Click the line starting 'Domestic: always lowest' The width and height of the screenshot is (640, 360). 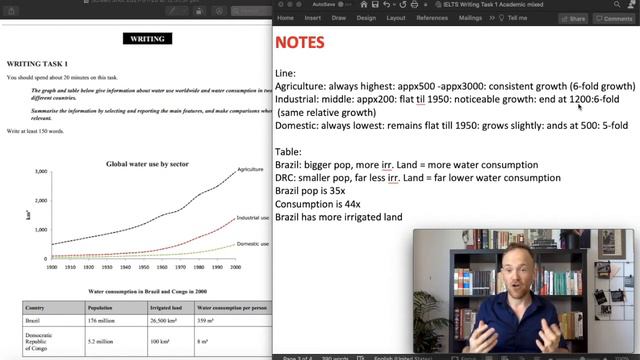click(451, 126)
